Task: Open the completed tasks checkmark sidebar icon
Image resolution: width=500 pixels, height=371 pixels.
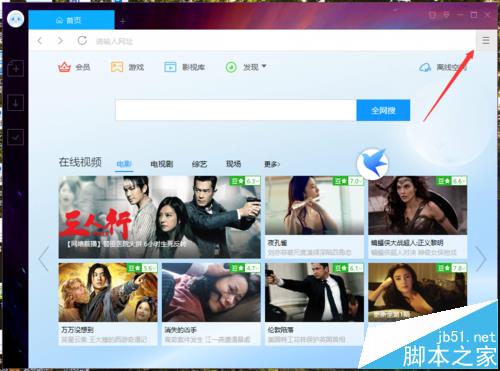Action: coord(16,137)
